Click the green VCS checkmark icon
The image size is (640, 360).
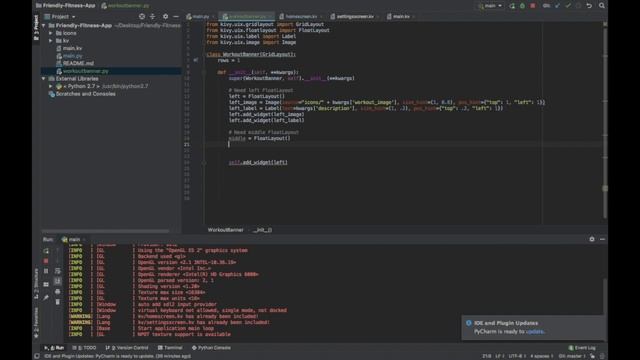568,6
